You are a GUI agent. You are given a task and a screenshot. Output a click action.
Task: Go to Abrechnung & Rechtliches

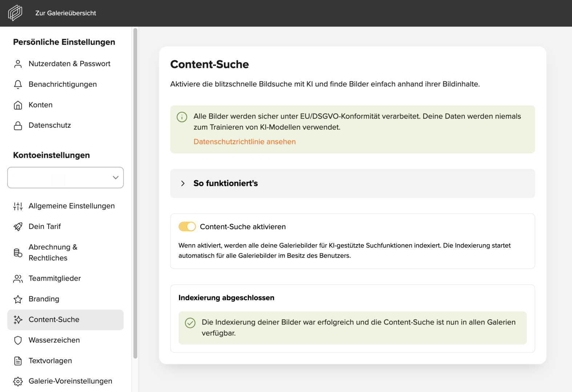[53, 253]
